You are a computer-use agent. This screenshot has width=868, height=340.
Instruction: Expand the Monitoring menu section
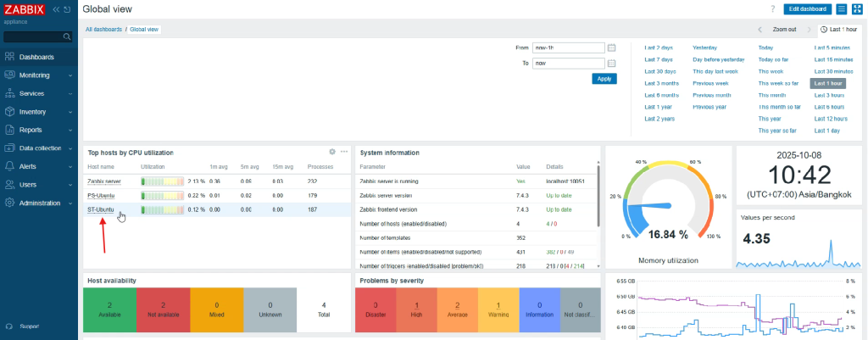(x=38, y=75)
